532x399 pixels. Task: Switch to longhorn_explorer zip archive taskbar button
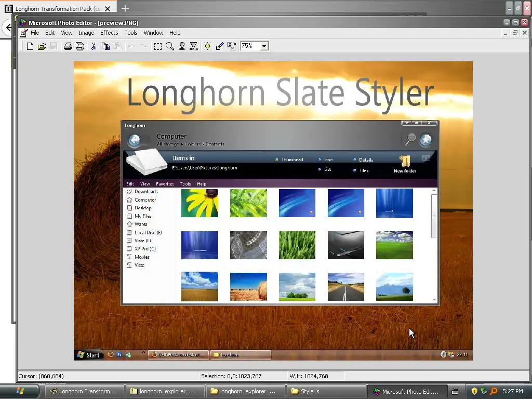coord(165,391)
